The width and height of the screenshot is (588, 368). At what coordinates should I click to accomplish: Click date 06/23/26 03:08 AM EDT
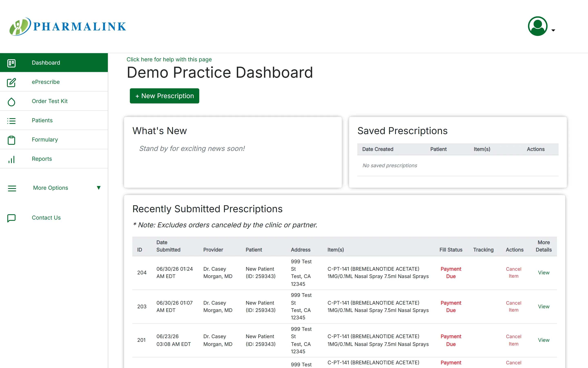point(174,340)
